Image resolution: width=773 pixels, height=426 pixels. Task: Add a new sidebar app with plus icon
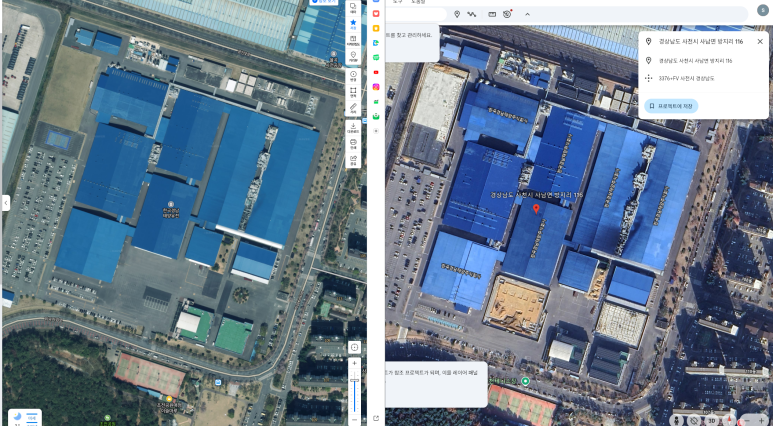[x=376, y=131]
